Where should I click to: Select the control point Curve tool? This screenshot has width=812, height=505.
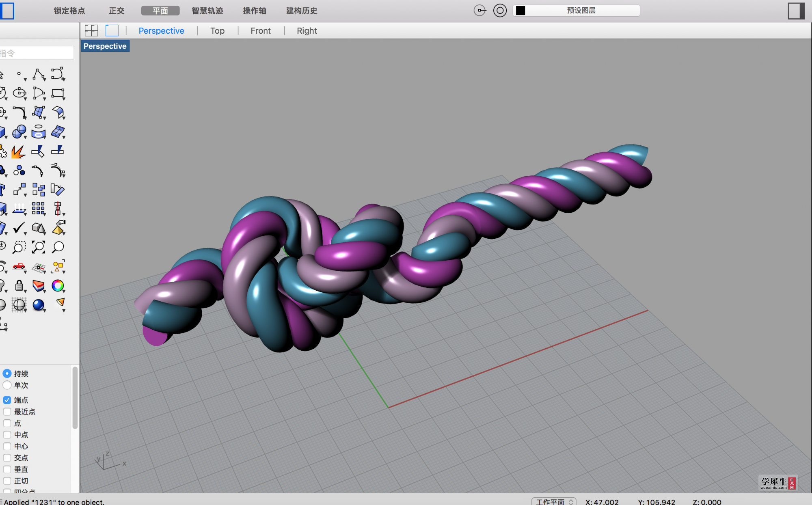tap(58, 74)
